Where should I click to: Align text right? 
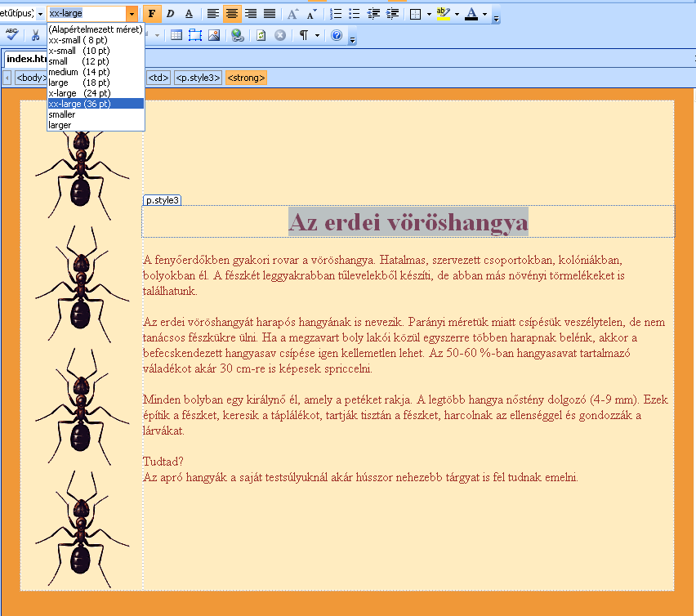pyautogui.click(x=251, y=14)
